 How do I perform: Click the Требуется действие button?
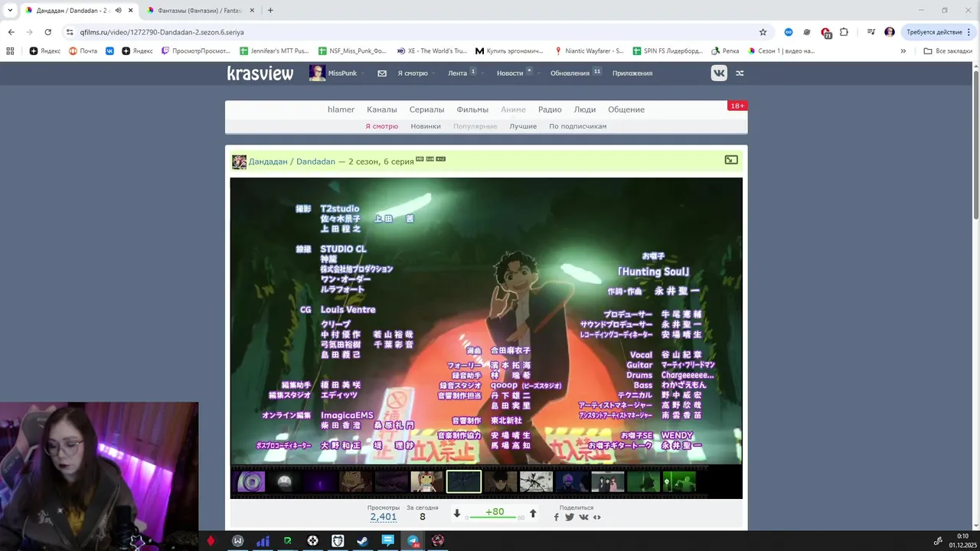click(x=934, y=32)
